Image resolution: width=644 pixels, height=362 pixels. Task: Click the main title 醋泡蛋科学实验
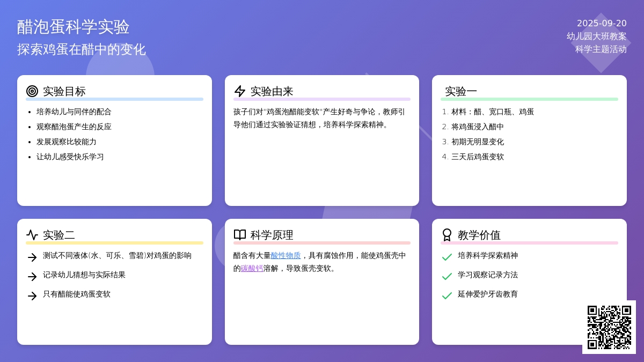(74, 27)
